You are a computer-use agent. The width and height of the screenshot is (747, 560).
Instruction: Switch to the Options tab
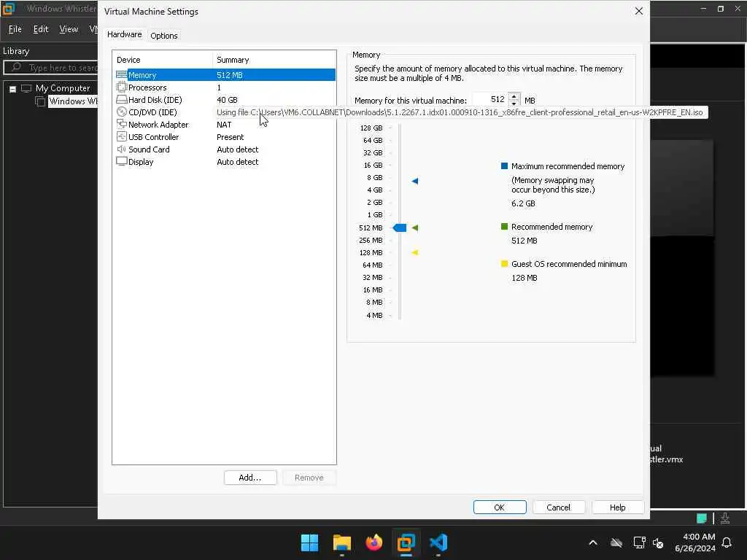tap(164, 36)
